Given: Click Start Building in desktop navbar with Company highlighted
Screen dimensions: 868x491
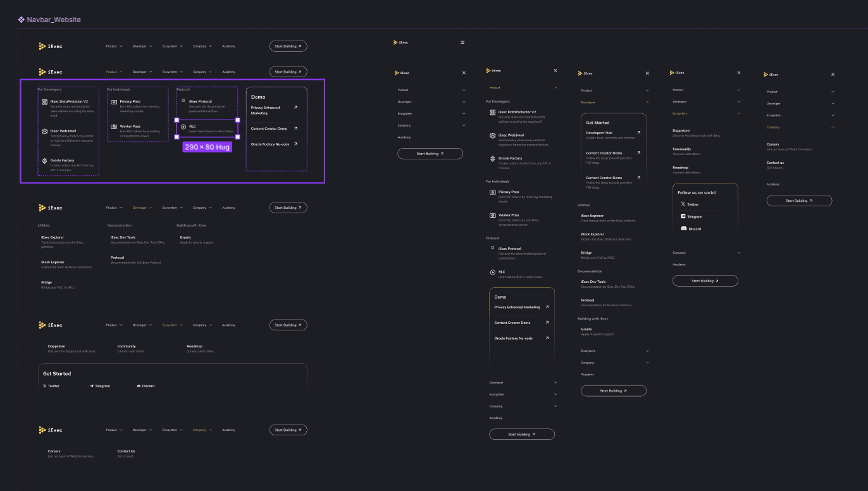Looking at the screenshot, I should pos(288,430).
